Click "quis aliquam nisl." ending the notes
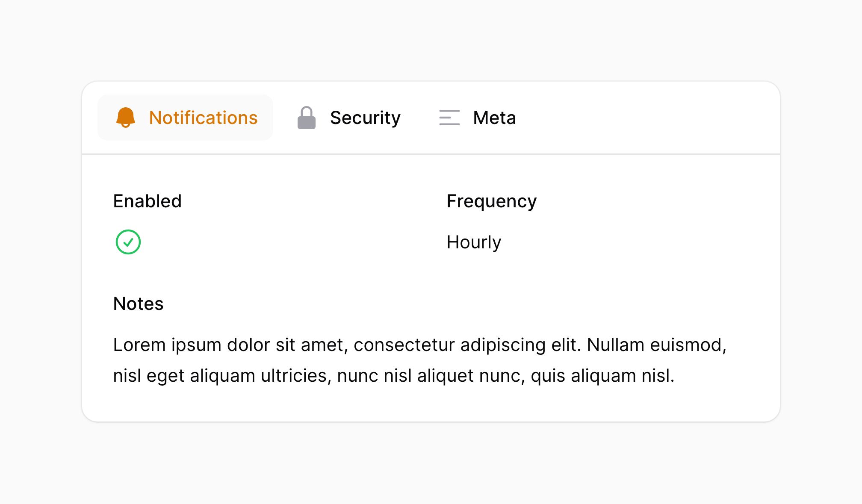This screenshot has height=504, width=862. tap(602, 376)
